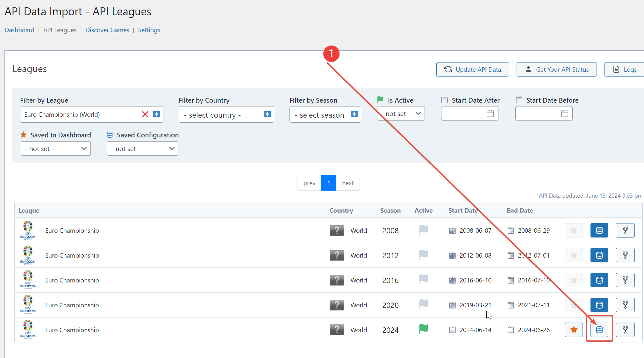Screen dimensions: 644x358
Task: Open Filter by Country dropdown
Action: (226, 114)
